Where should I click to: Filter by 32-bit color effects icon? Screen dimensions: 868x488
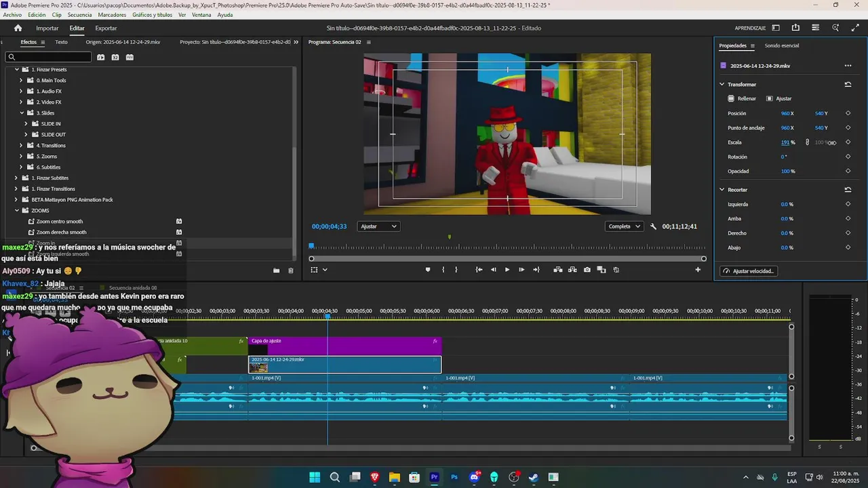[x=115, y=57]
